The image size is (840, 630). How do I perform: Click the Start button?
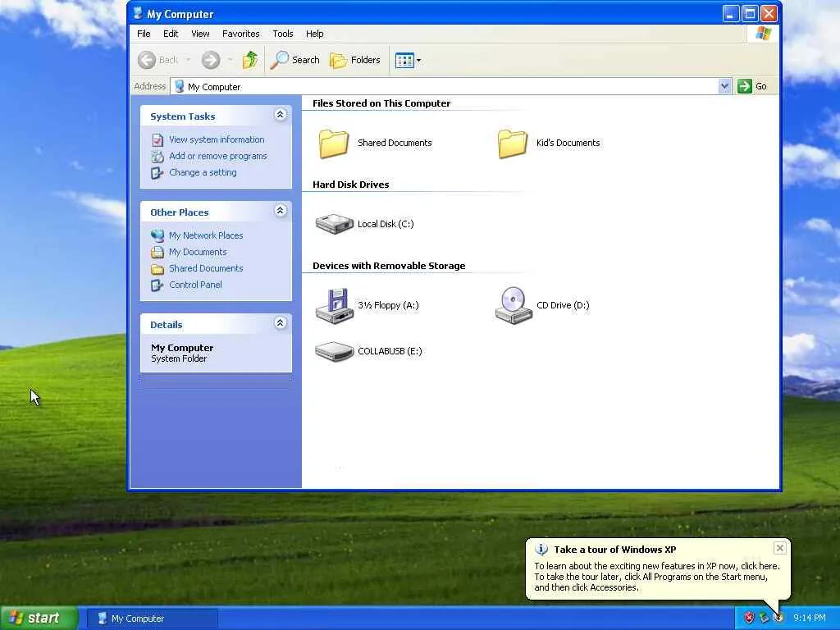[39, 618]
